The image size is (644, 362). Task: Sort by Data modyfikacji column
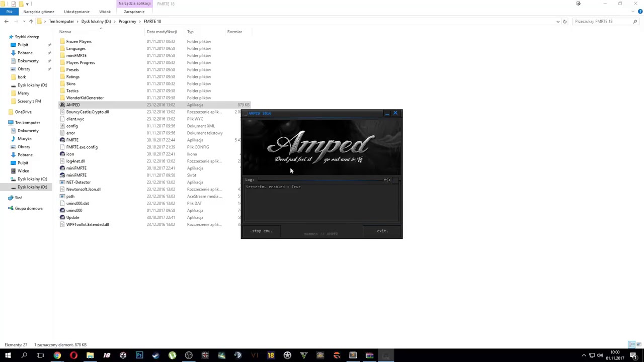(x=162, y=32)
